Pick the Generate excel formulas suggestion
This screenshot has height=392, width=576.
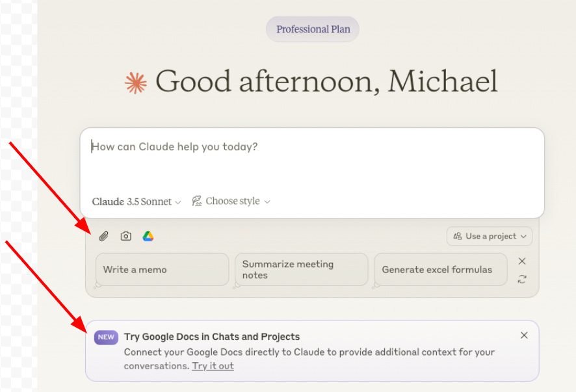point(440,270)
